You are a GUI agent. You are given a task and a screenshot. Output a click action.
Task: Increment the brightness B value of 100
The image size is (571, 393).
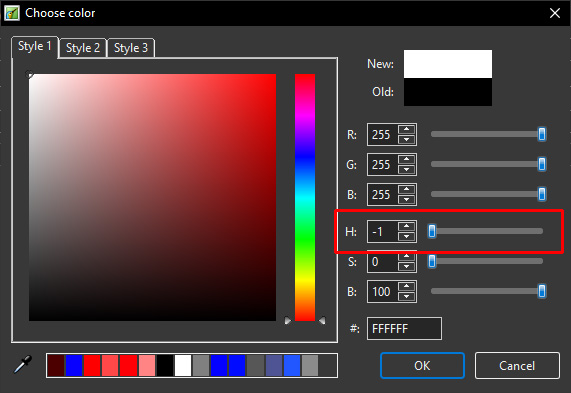[x=406, y=286]
